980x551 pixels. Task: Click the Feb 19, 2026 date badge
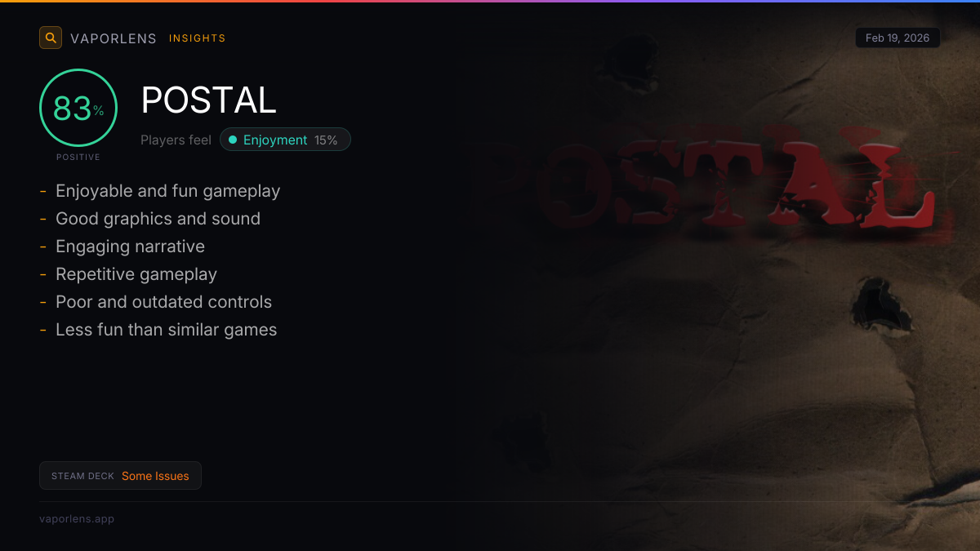[898, 38]
